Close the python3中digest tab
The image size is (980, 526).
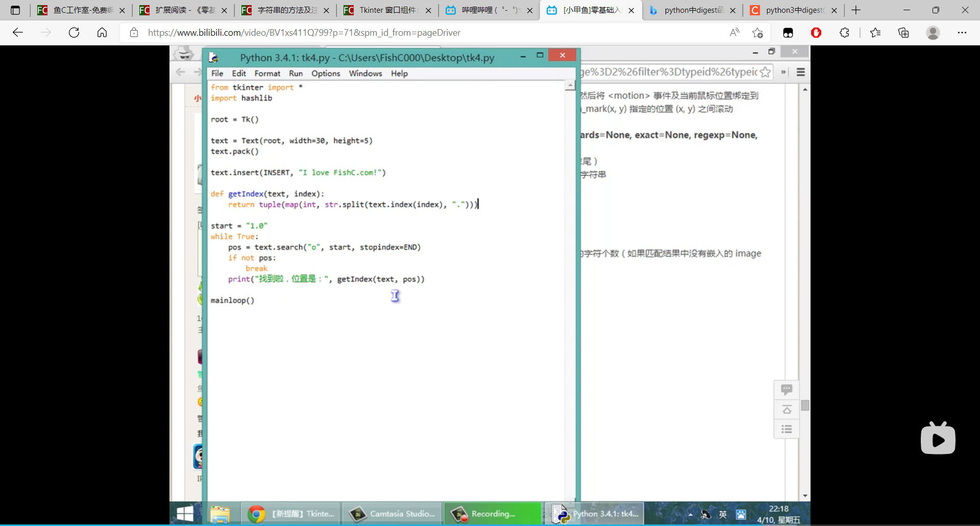(x=834, y=10)
